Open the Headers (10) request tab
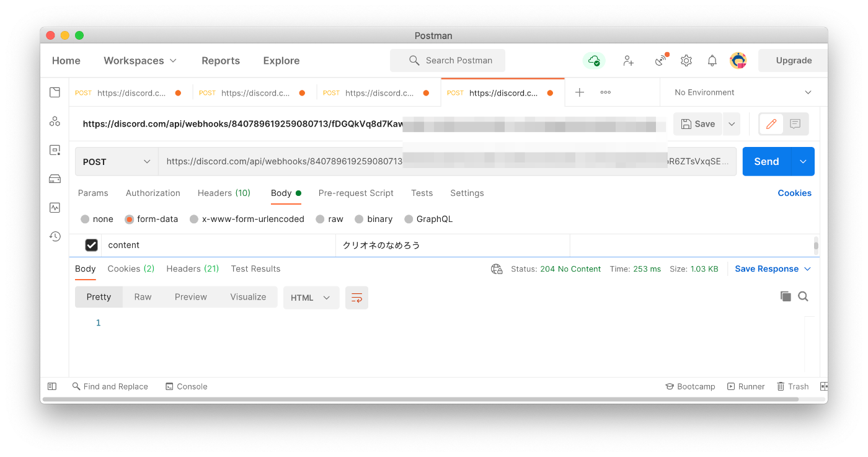This screenshot has width=868, height=457. (x=224, y=193)
